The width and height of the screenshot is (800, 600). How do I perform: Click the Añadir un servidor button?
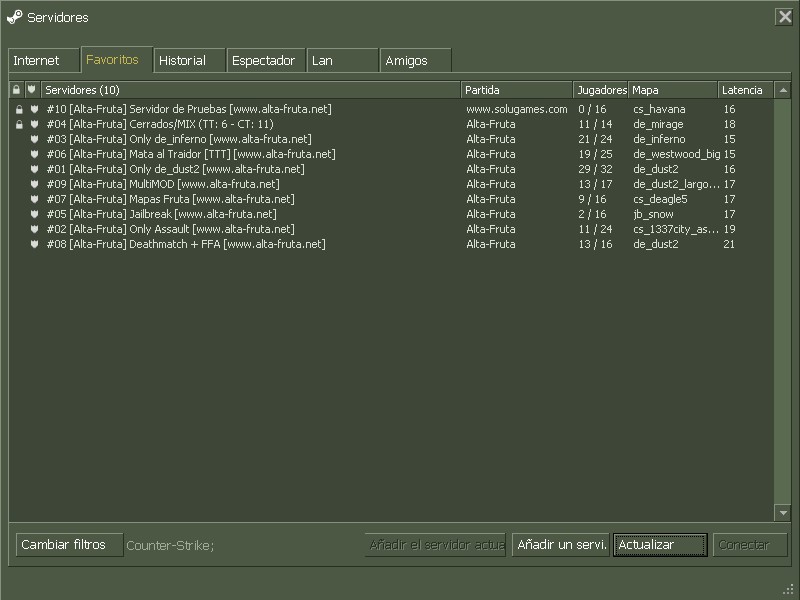[x=561, y=545]
